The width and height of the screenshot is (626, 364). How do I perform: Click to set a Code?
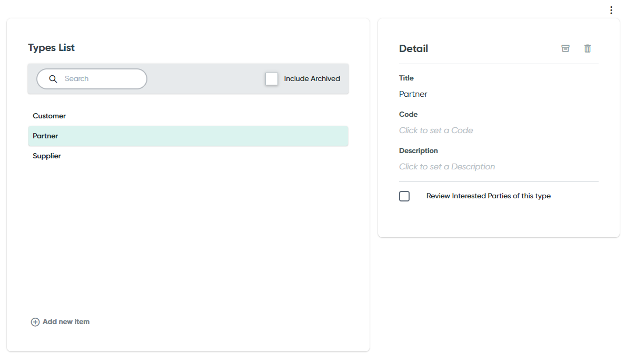(x=436, y=130)
